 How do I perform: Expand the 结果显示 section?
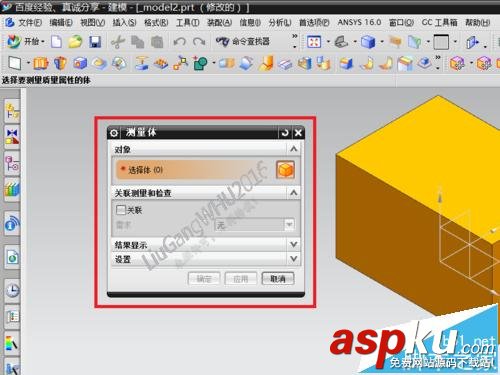point(294,244)
